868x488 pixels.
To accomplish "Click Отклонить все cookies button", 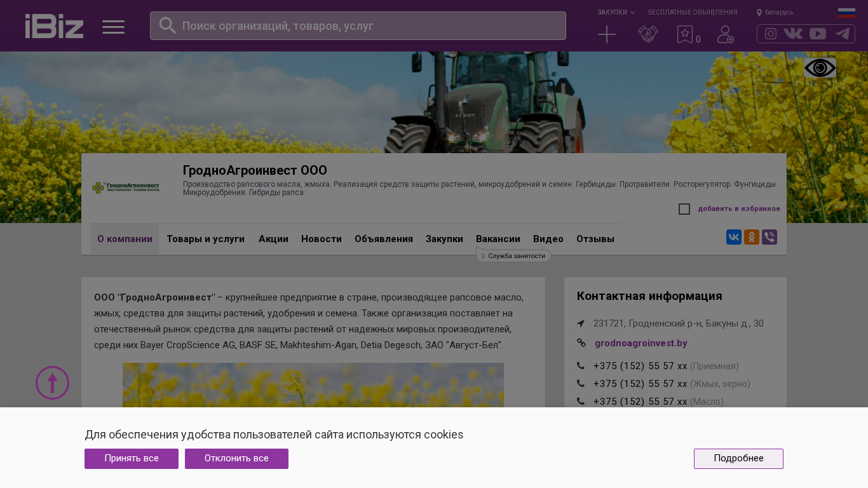I will pyautogui.click(x=236, y=459).
